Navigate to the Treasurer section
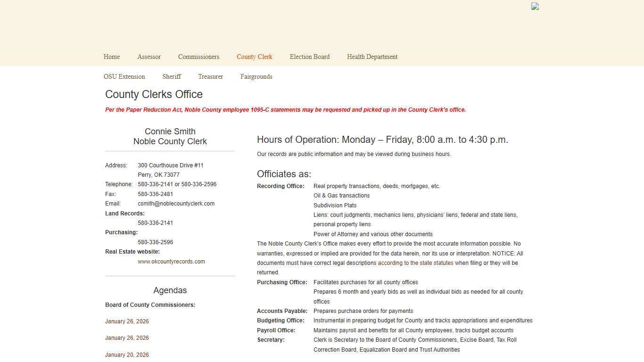Screen dimensions: 644x362 [x=210, y=76]
